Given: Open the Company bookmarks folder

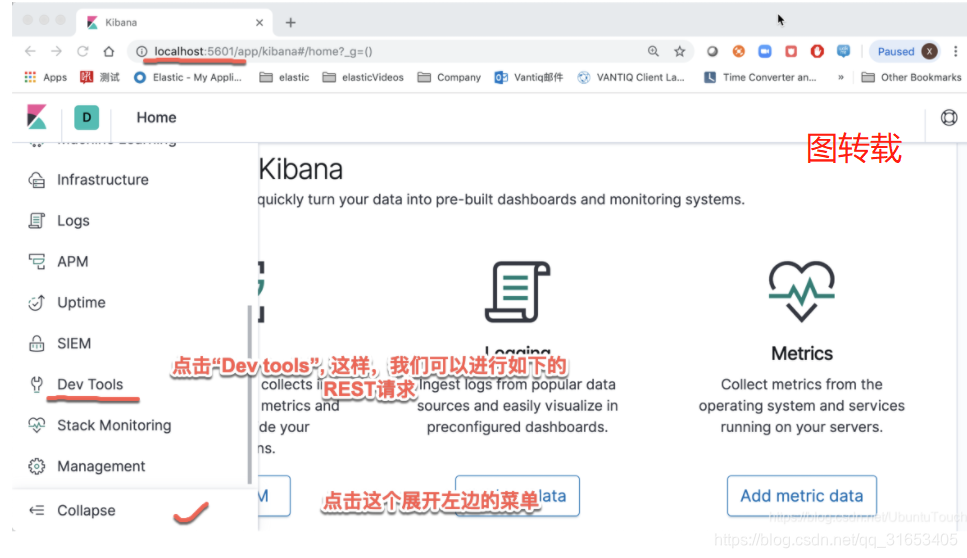Looking at the screenshot, I should pyautogui.click(x=449, y=77).
